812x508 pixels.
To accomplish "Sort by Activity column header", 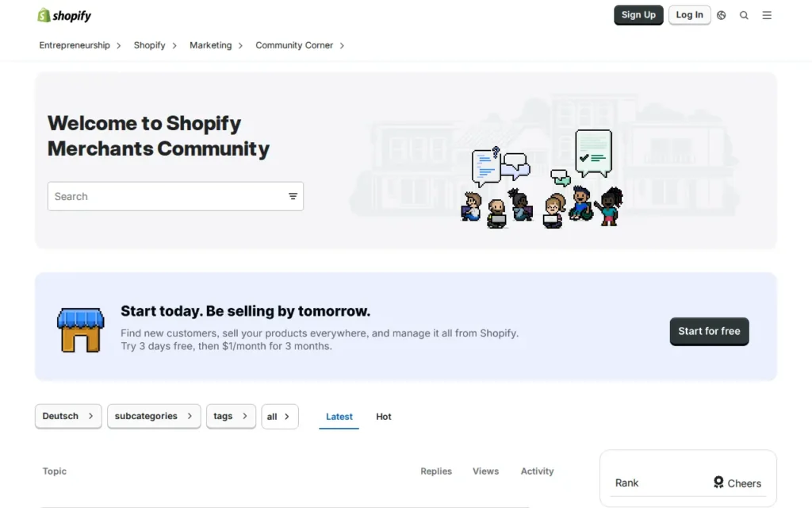I will 537,471.
